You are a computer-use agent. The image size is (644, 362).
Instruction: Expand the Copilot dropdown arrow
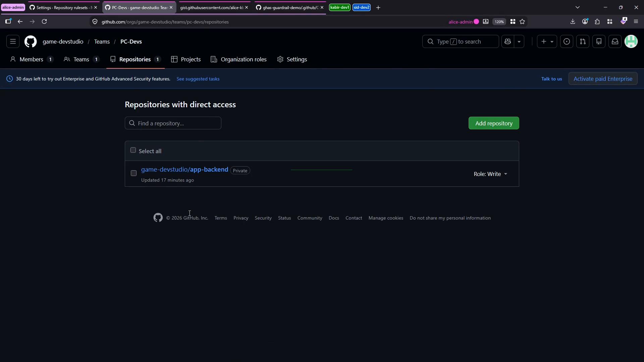pyautogui.click(x=519, y=42)
